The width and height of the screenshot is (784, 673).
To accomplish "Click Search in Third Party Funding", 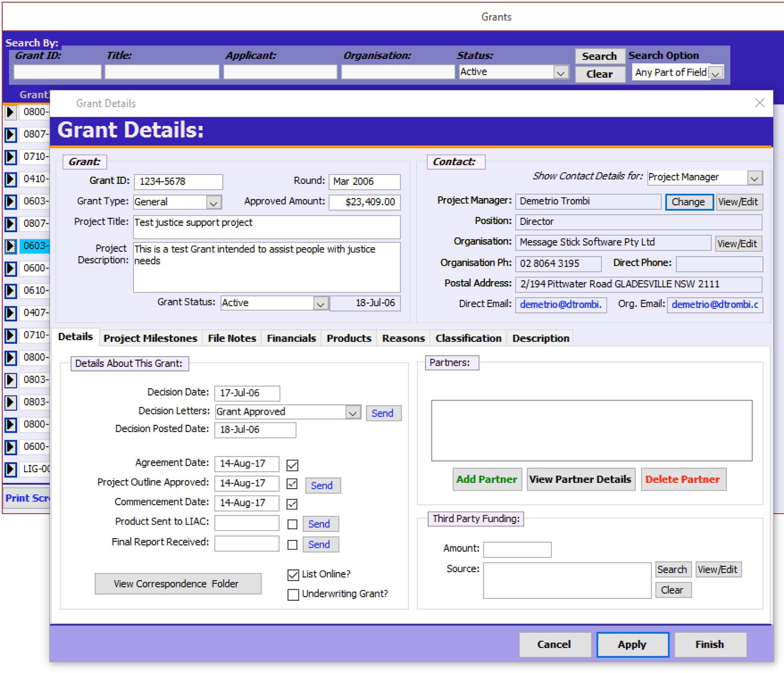I will click(x=673, y=570).
